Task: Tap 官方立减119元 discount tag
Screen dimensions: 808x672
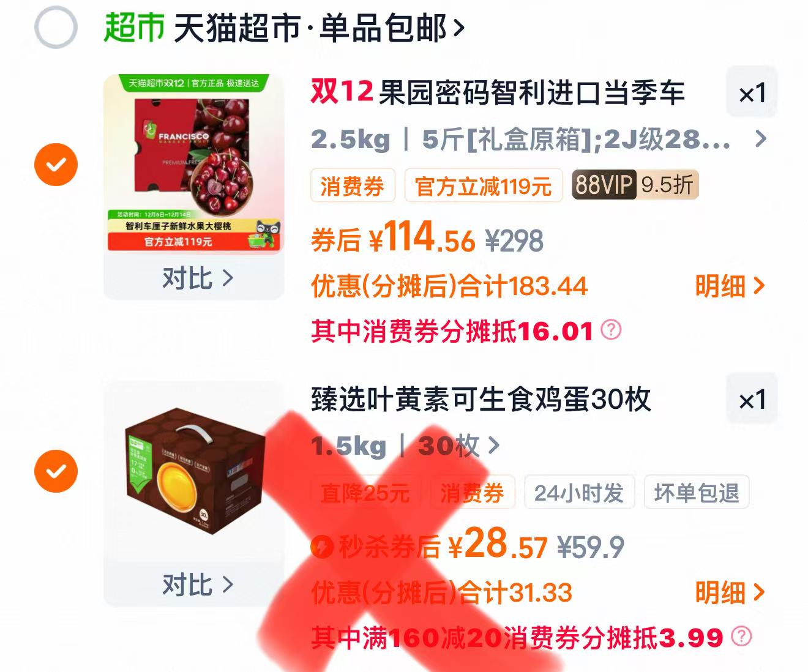Action: [x=483, y=185]
